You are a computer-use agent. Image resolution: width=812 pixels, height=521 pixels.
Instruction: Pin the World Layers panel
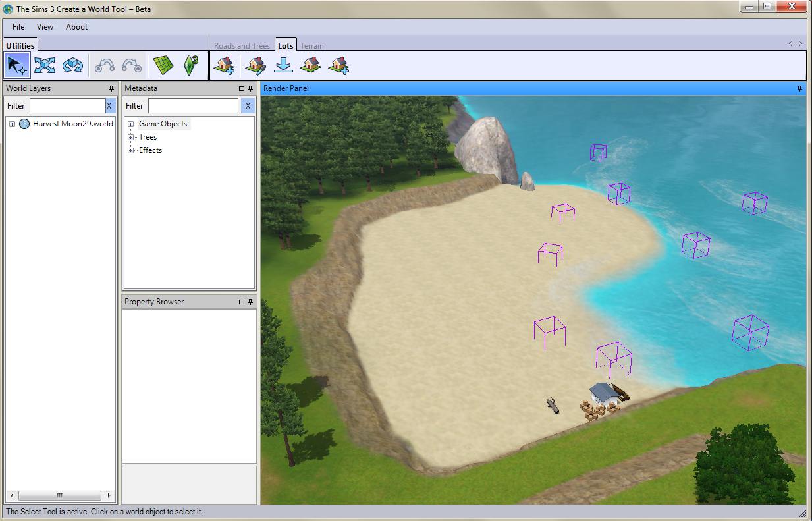[x=111, y=88]
